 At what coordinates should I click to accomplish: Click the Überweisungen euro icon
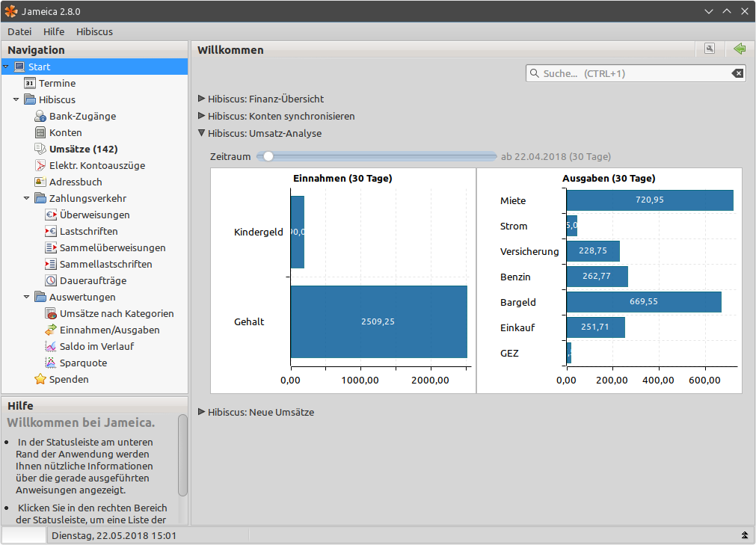(x=51, y=215)
